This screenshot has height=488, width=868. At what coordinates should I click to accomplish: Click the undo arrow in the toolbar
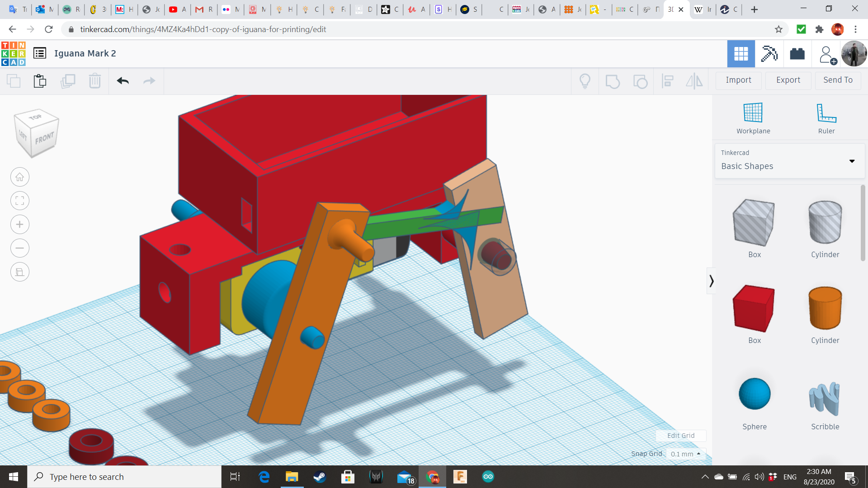pyautogui.click(x=123, y=81)
